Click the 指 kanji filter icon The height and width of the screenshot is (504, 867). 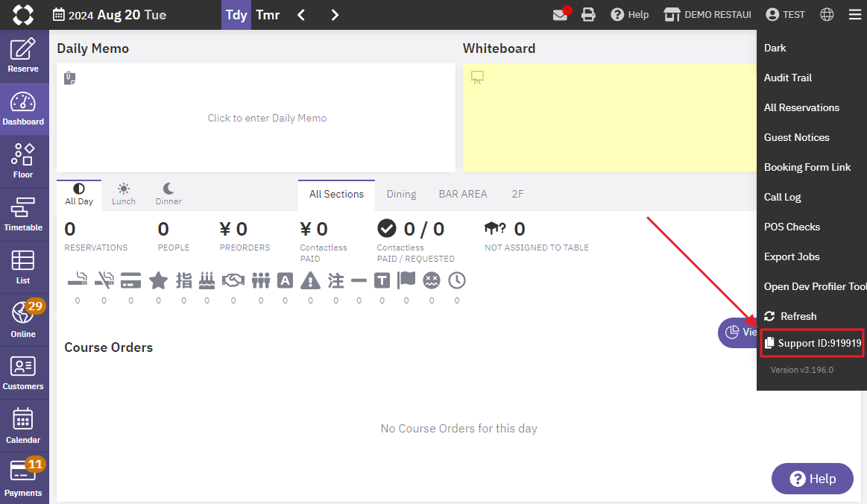pyautogui.click(x=183, y=280)
